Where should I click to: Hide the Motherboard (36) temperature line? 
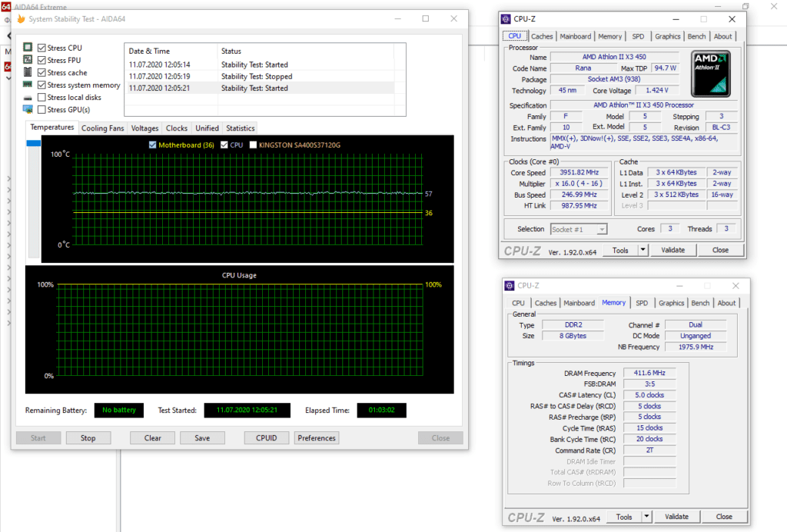tap(153, 145)
